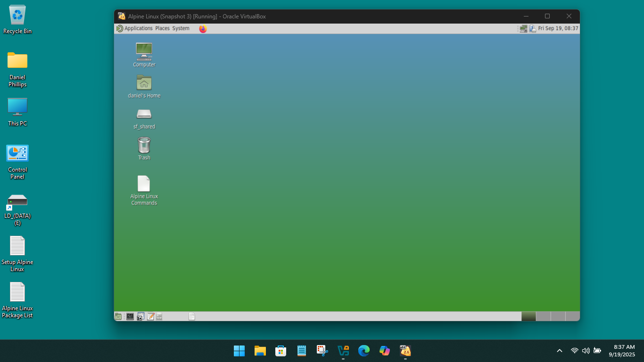Open the terminal launcher in bottom panel

tap(130, 316)
